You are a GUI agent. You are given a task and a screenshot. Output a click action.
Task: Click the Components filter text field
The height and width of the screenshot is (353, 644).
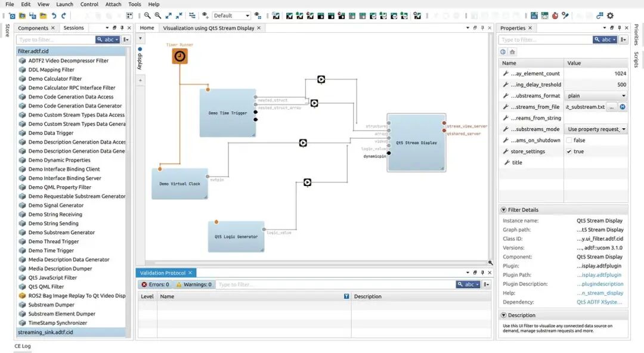(56, 40)
